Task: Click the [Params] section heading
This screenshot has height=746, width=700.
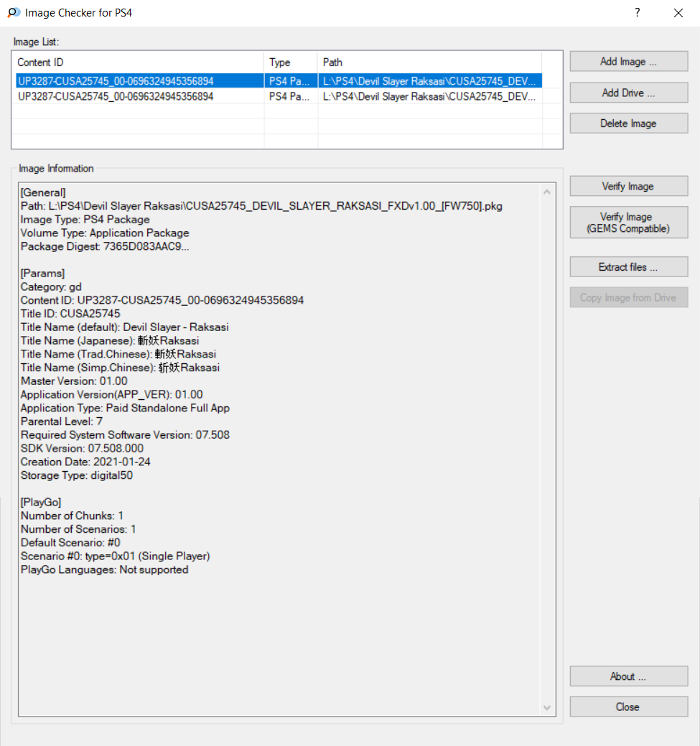Action: (42, 274)
